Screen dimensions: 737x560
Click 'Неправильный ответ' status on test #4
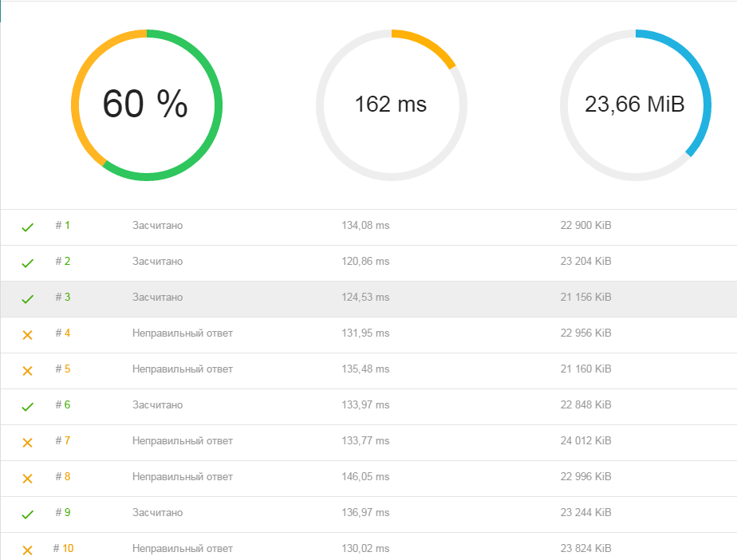coord(183,333)
